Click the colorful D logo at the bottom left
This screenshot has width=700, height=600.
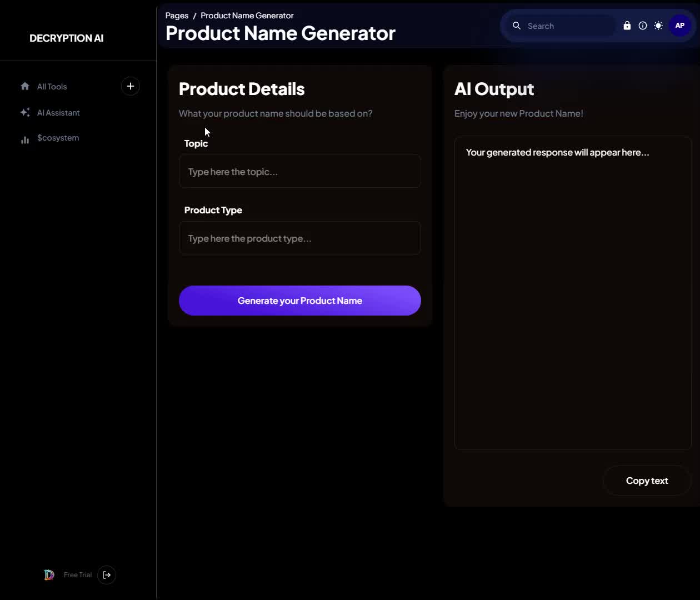click(x=49, y=575)
